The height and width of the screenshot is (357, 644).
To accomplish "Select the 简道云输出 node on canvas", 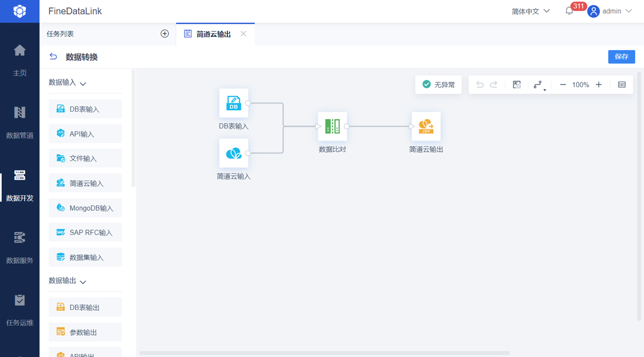I will 426,126.
